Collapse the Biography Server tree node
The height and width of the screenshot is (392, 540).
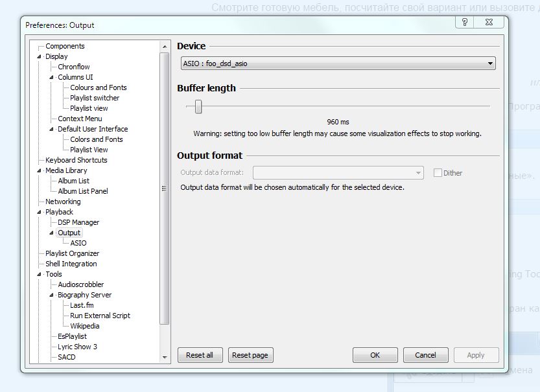[52, 295]
